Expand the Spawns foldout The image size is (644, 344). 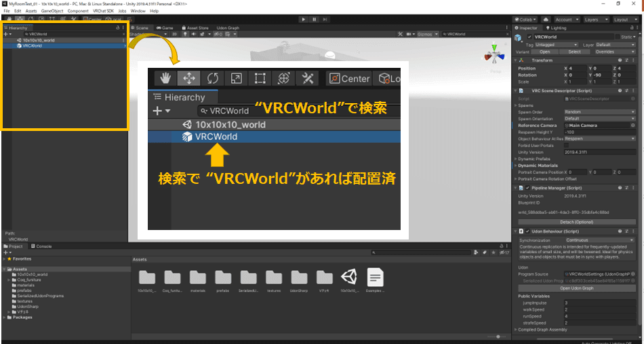click(516, 106)
